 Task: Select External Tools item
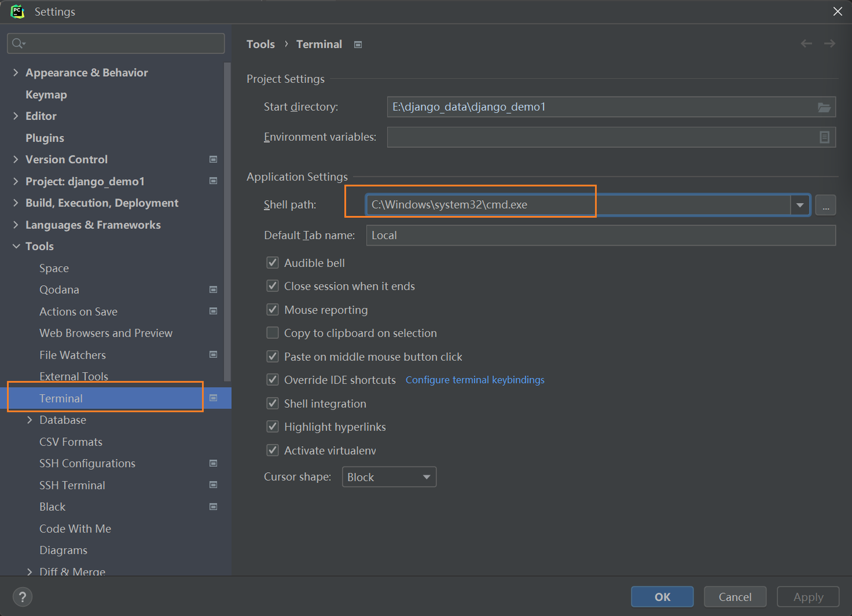click(74, 376)
